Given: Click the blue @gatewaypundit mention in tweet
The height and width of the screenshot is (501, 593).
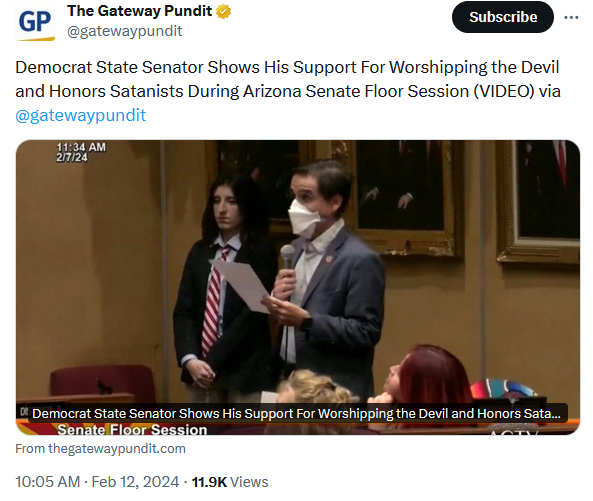Looking at the screenshot, I should tap(81, 115).
